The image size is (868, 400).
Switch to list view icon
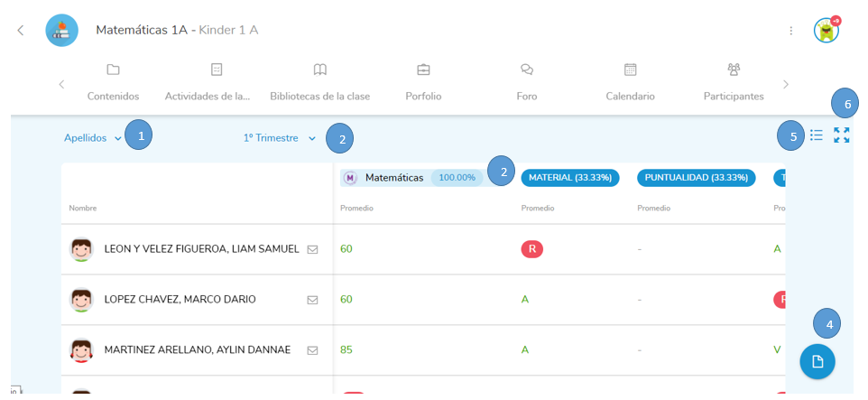pos(817,135)
